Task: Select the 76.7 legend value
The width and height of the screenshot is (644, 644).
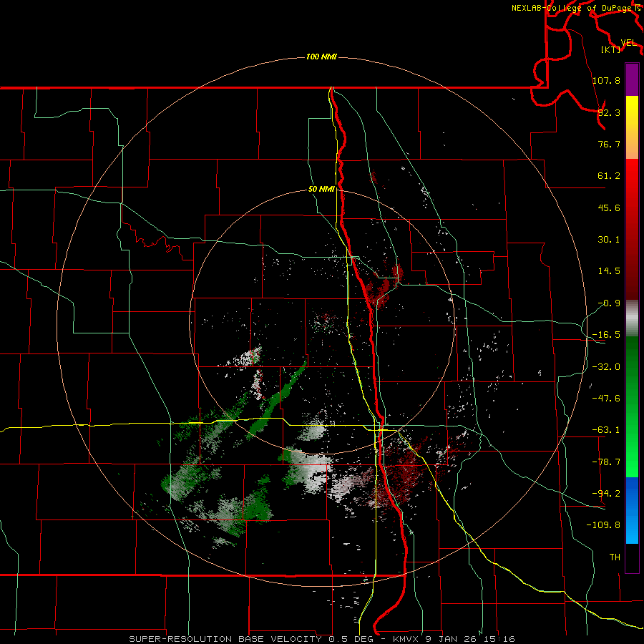Action: pos(609,144)
